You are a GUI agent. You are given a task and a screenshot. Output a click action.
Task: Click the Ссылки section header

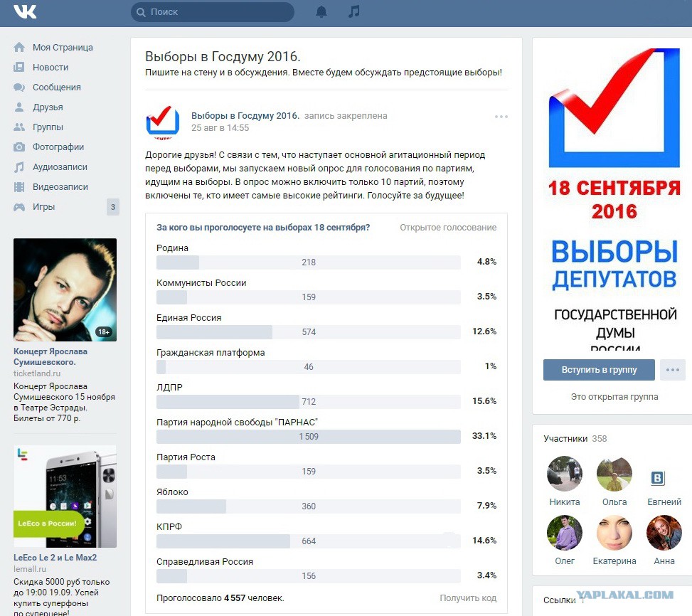pyautogui.click(x=560, y=600)
